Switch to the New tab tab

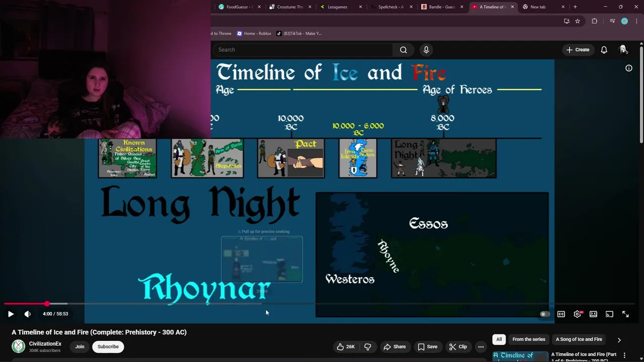click(x=542, y=7)
